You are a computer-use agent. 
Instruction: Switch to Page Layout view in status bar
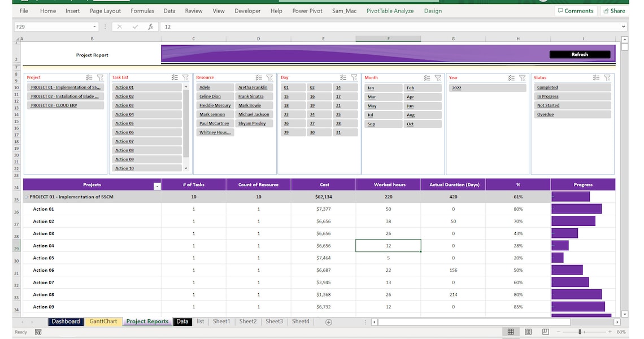(x=528, y=332)
